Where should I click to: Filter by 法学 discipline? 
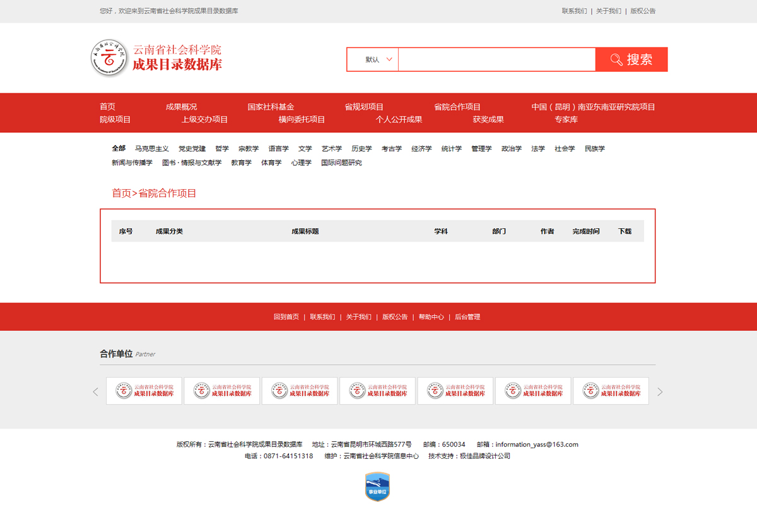[x=538, y=149]
